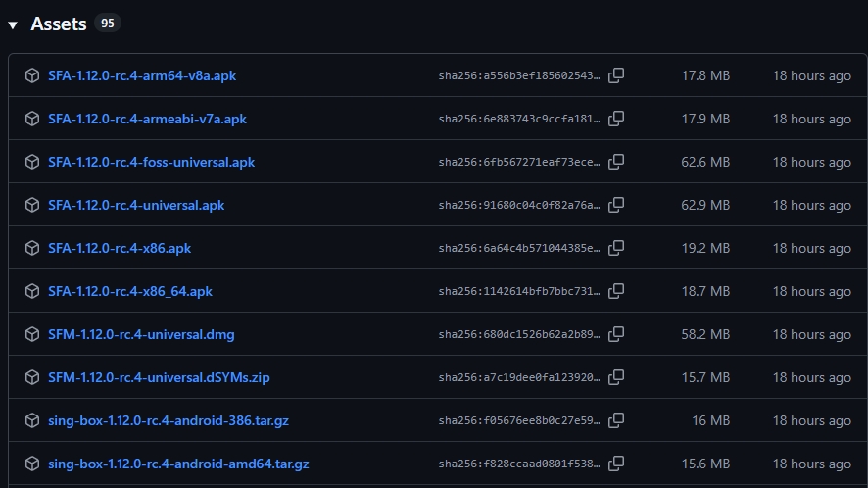This screenshot has width=868, height=488.
Task: Download SFA-1.12.0-rc.4-x86.apk file
Action: pyautogui.click(x=120, y=248)
